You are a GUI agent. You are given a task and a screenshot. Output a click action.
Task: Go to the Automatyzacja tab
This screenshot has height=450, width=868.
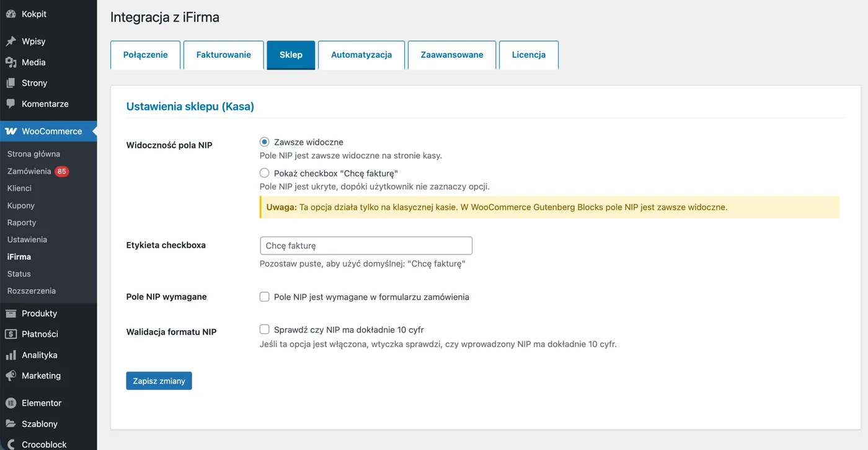(x=361, y=55)
